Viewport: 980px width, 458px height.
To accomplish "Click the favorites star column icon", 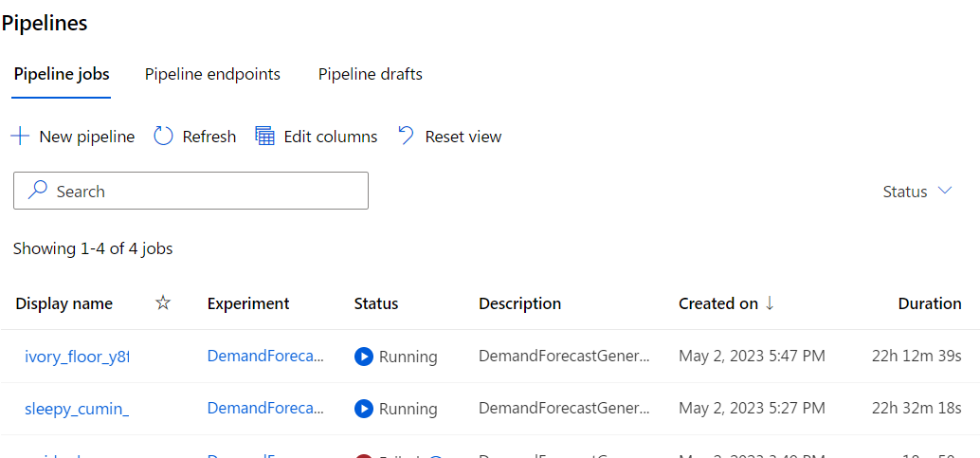I will [x=163, y=303].
